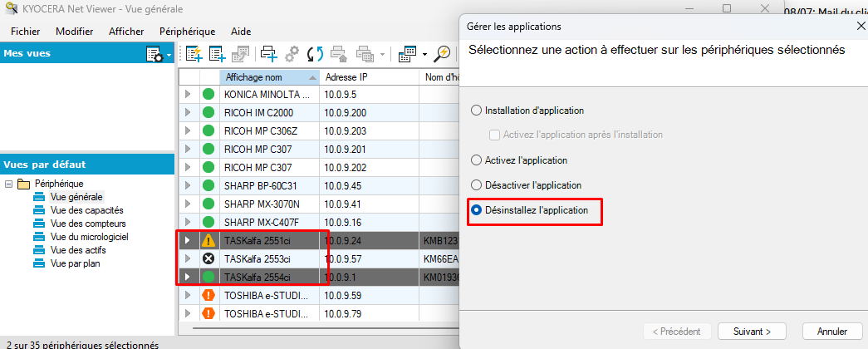The width and height of the screenshot is (868, 349).
Task: Click green status icon of SHARP MX-C407F
Action: pos(208,222)
